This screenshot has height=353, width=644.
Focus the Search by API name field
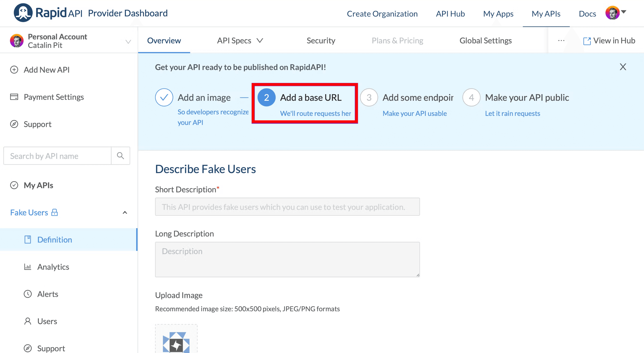tap(57, 156)
